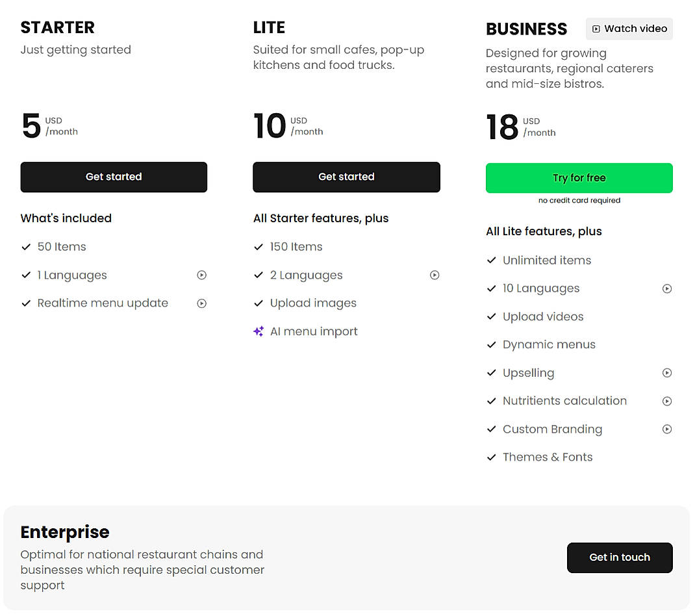This screenshot has width=695, height=616.
Task: Click the video icon beside Custom Branding
Action: (x=667, y=429)
